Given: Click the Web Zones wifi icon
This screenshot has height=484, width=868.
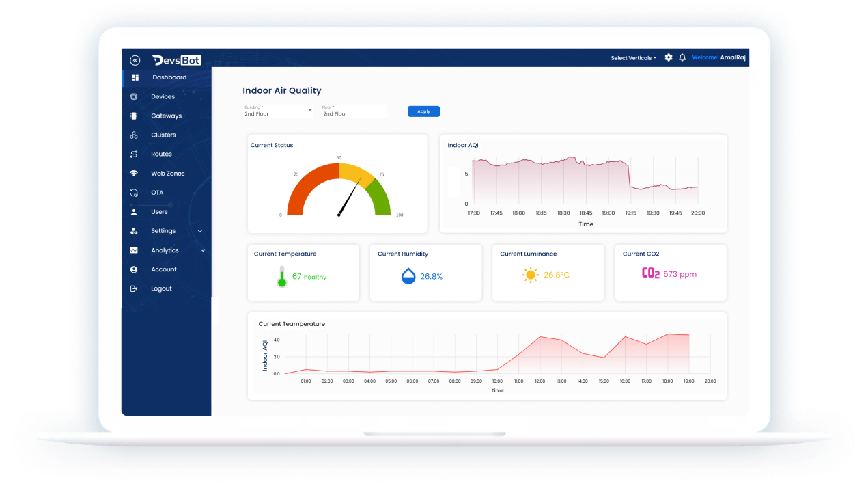Looking at the screenshot, I should (134, 174).
